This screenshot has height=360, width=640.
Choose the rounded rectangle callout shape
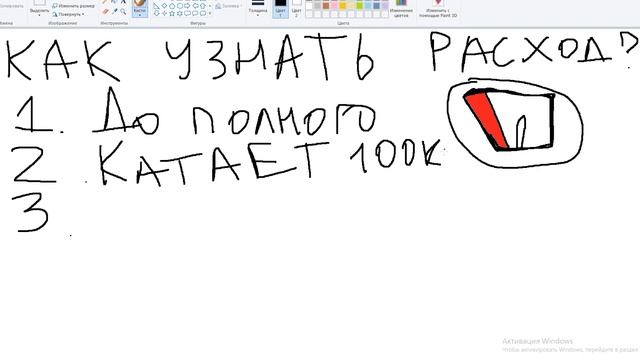[x=187, y=13]
